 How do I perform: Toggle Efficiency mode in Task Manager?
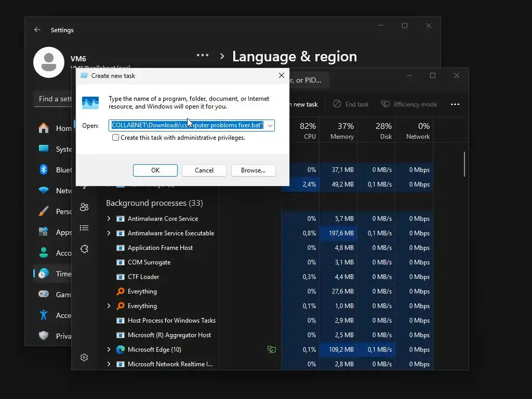409,104
